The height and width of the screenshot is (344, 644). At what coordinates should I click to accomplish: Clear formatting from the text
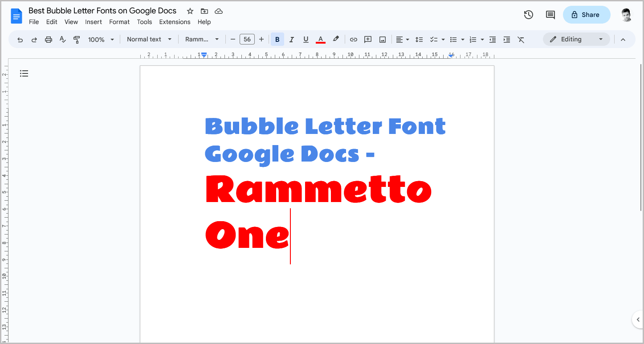pyautogui.click(x=521, y=39)
